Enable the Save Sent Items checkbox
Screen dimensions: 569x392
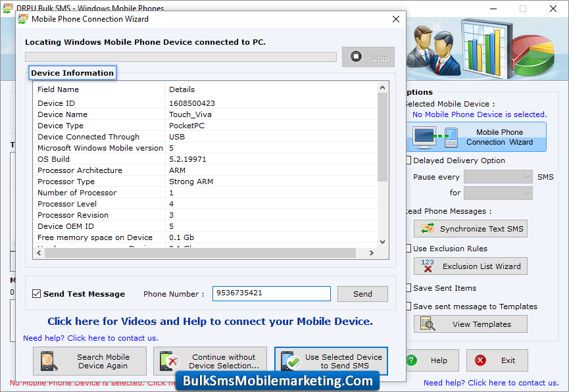click(408, 288)
